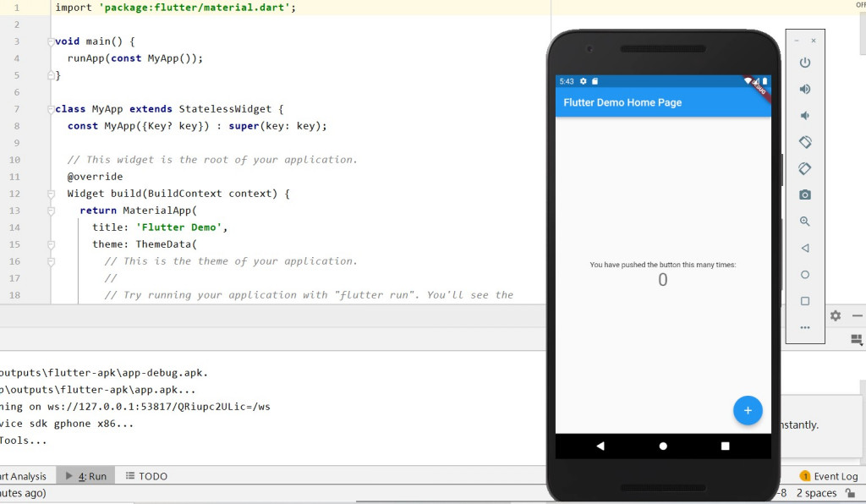Tap Android recents square on phone screen
Screen dimensions: 866x504
(725, 446)
